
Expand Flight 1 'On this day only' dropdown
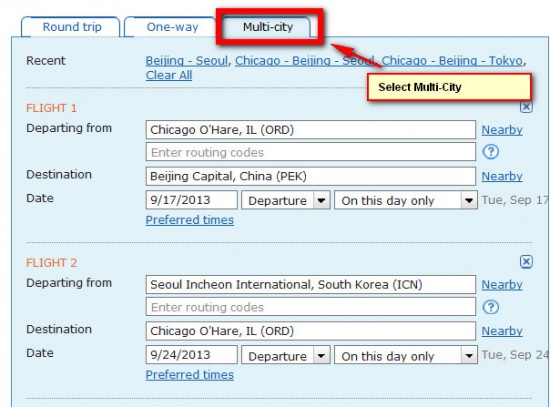click(x=406, y=200)
